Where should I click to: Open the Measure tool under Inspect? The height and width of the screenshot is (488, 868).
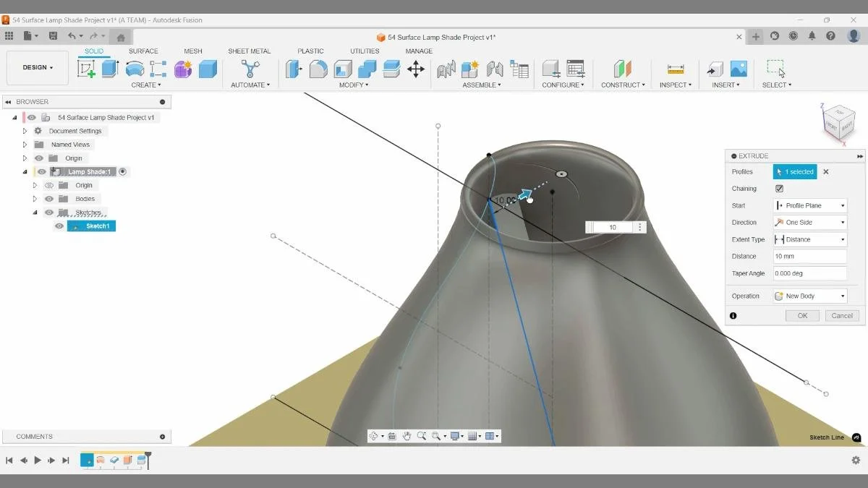point(675,69)
